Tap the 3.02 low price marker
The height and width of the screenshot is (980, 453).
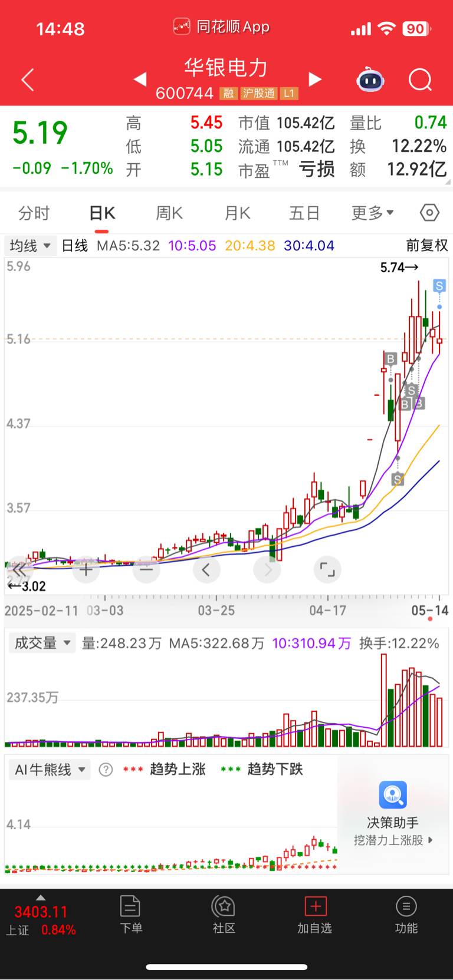click(x=27, y=586)
